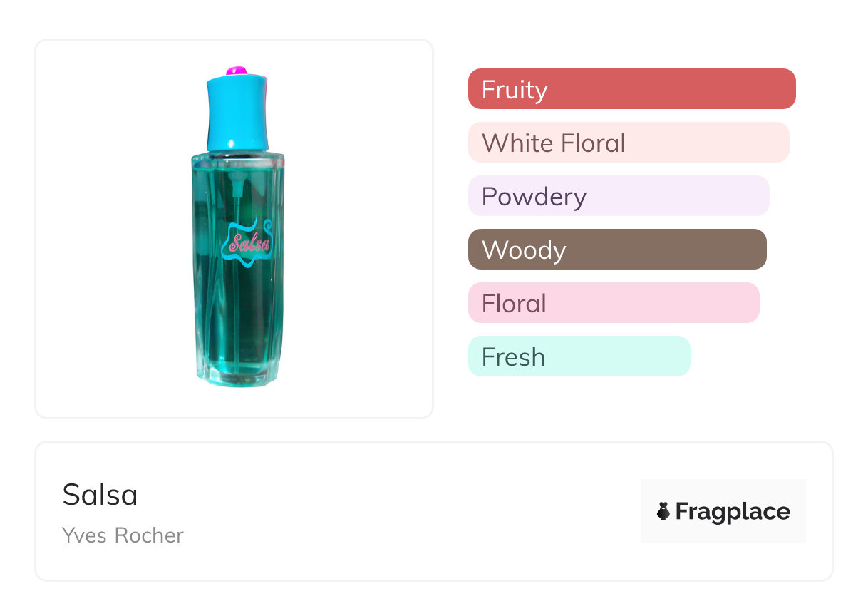Viewport: 868px width, 616px height.
Task: Open the Yves Rocher brand link
Action: [x=123, y=535]
